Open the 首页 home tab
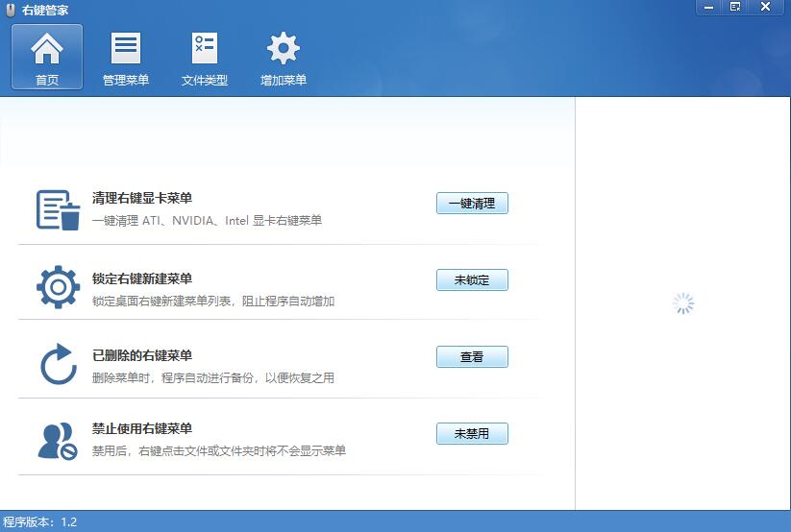This screenshot has height=532, width=791. pos(46,57)
